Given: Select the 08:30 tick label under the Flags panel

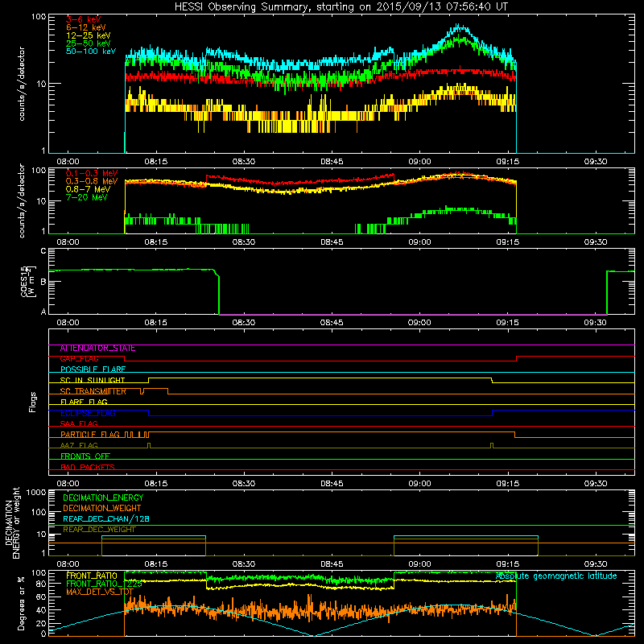Looking at the screenshot, I should click(x=244, y=484).
